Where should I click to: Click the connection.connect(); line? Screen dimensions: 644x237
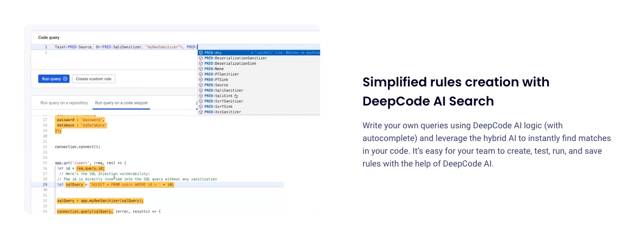click(x=78, y=146)
